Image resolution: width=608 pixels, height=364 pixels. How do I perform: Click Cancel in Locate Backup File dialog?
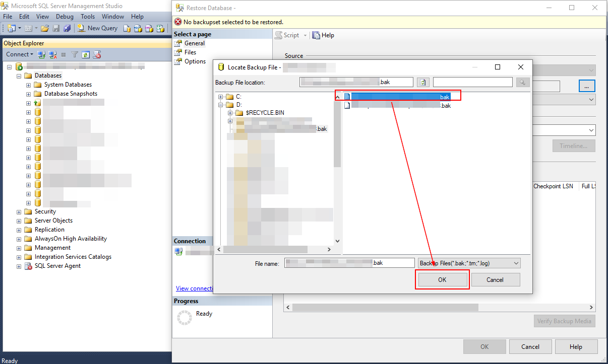[495, 279]
